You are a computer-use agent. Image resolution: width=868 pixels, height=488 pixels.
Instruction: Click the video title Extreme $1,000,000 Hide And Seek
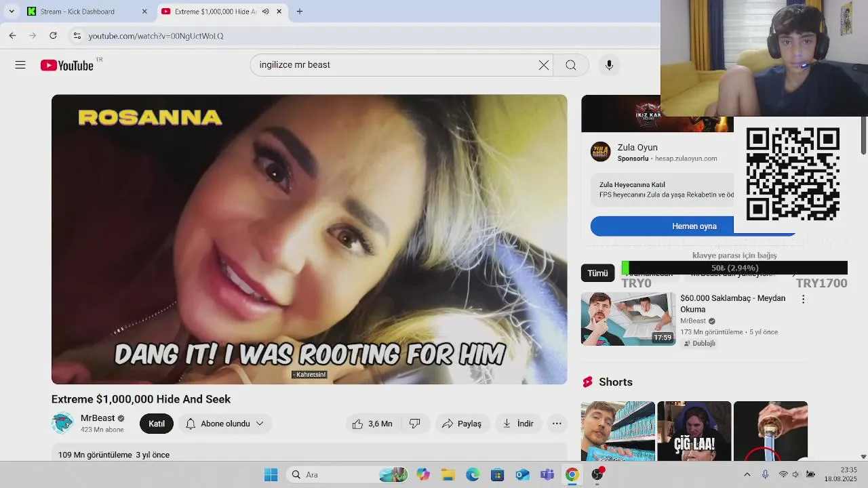(141, 399)
